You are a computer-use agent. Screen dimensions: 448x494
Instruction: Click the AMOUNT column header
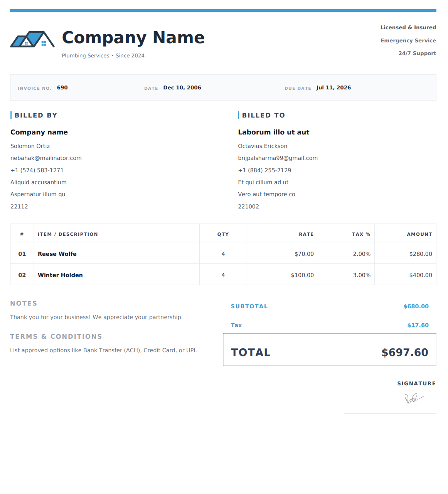[419, 234]
